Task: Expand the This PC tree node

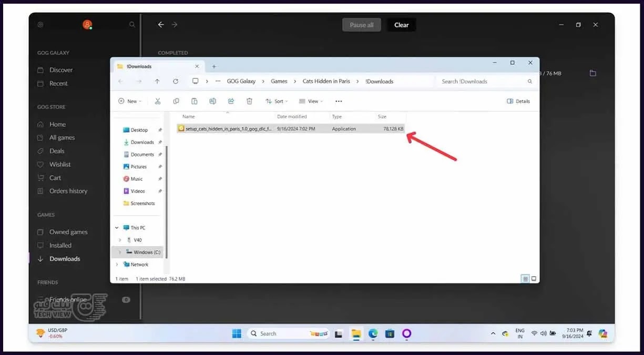Action: (x=117, y=228)
